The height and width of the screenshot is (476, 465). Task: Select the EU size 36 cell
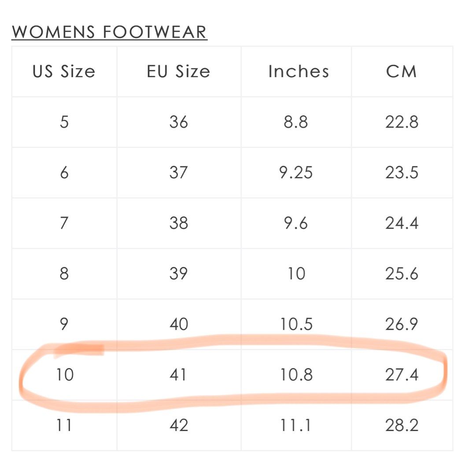click(179, 122)
